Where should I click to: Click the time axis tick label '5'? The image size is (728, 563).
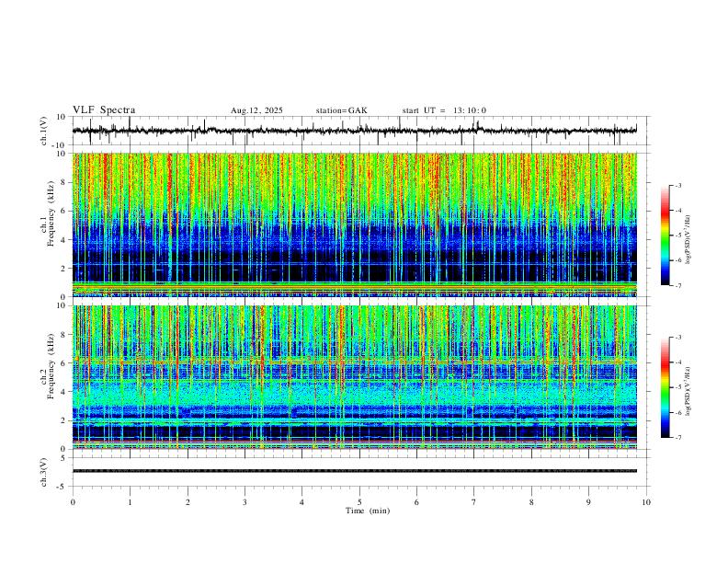click(x=359, y=502)
